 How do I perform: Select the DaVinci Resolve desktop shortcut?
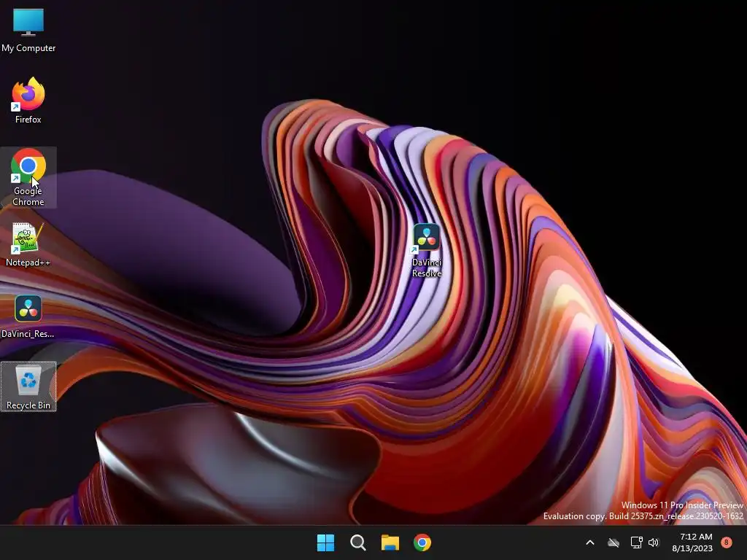pos(426,251)
